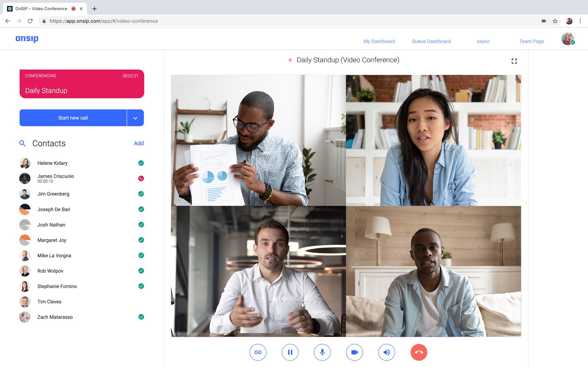Turn off the camera
Image resolution: width=588 pixels, height=367 pixels.
[354, 352]
